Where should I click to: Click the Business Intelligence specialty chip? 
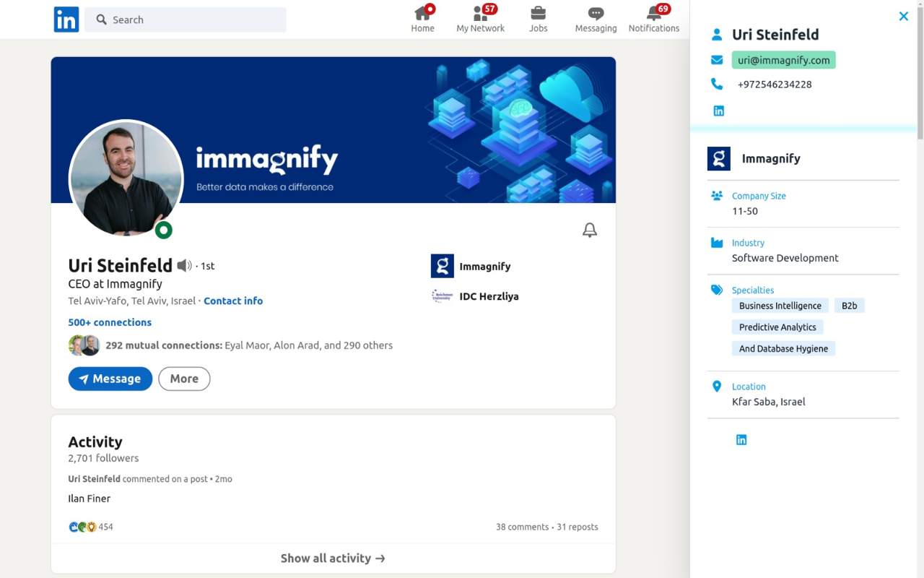780,306
